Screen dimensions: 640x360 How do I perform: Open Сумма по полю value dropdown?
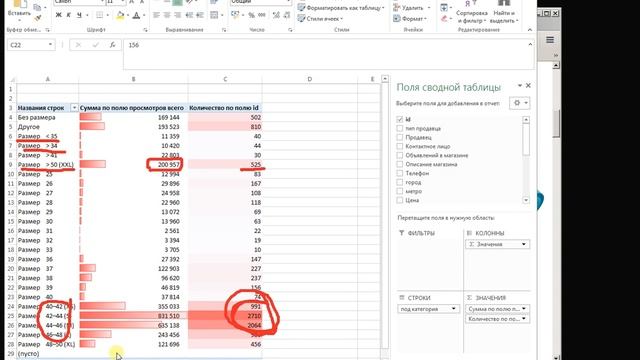click(x=524, y=309)
